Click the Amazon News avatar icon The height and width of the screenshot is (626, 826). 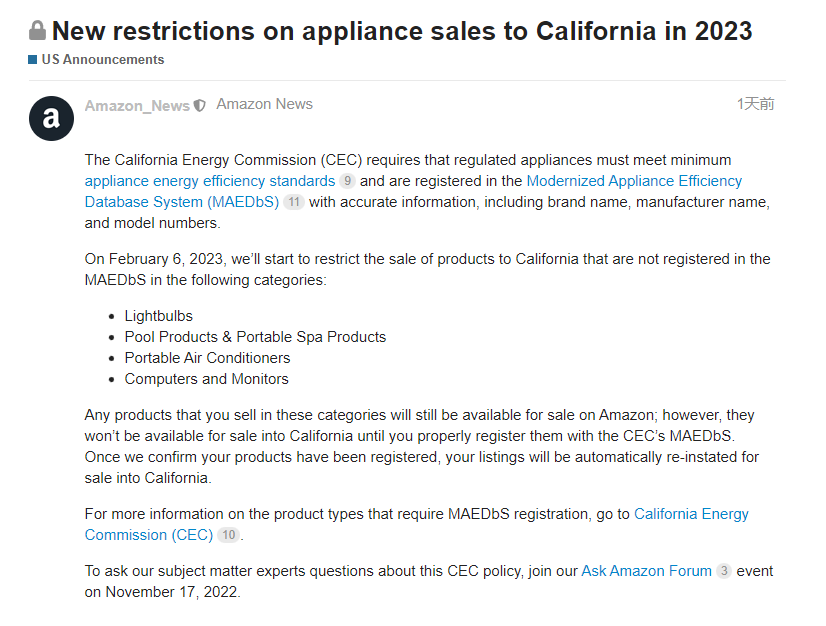click(x=51, y=119)
